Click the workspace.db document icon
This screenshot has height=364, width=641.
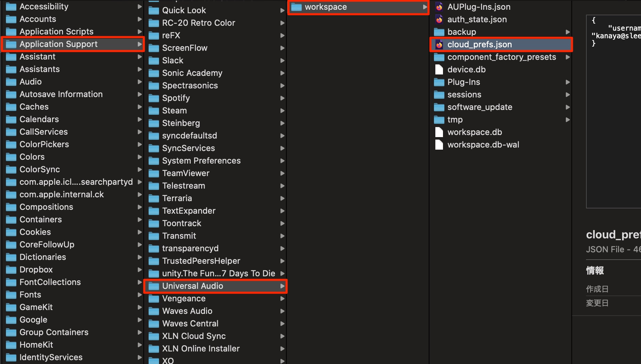click(439, 132)
